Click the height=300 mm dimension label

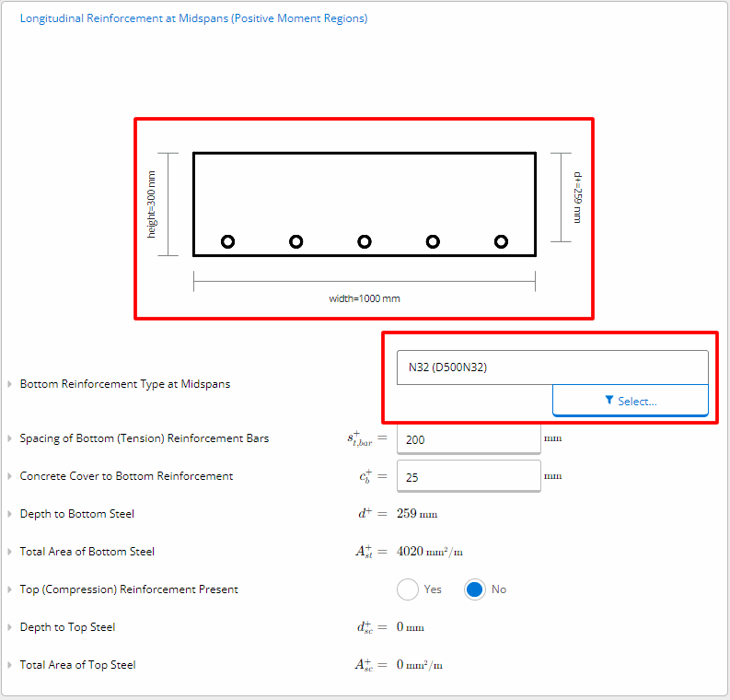tap(151, 204)
